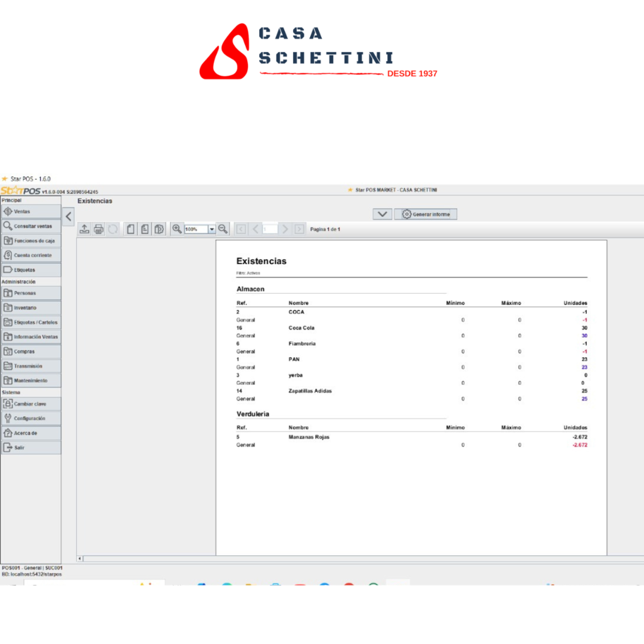The height and width of the screenshot is (644, 644).
Task: Click the 'Filtro: Activos' line
Action: pyautogui.click(x=248, y=273)
